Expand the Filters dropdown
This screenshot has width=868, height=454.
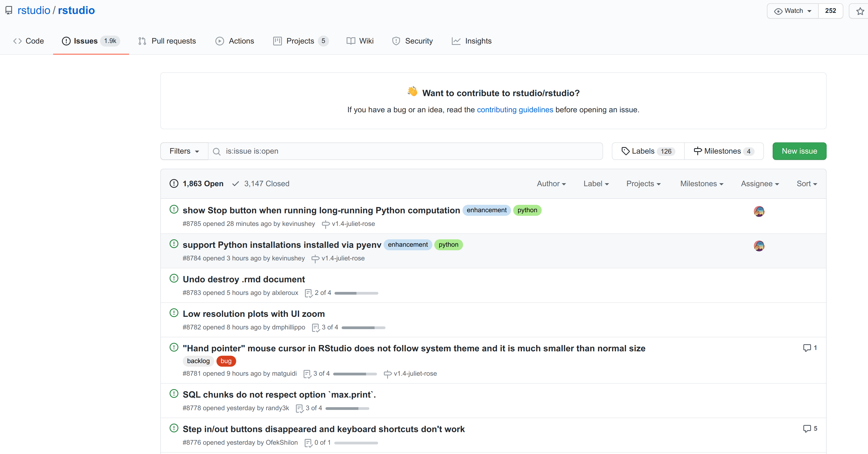click(184, 151)
